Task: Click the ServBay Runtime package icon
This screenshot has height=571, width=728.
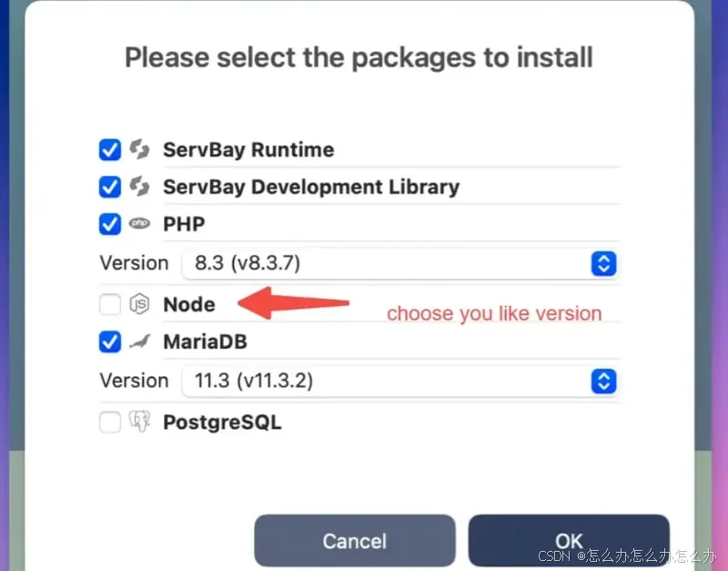Action: [139, 149]
